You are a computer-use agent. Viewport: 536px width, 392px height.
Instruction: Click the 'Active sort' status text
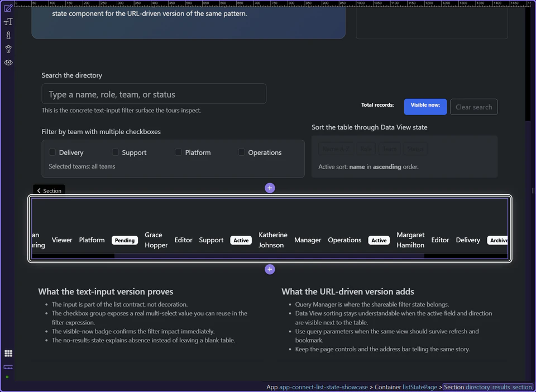pos(368,167)
